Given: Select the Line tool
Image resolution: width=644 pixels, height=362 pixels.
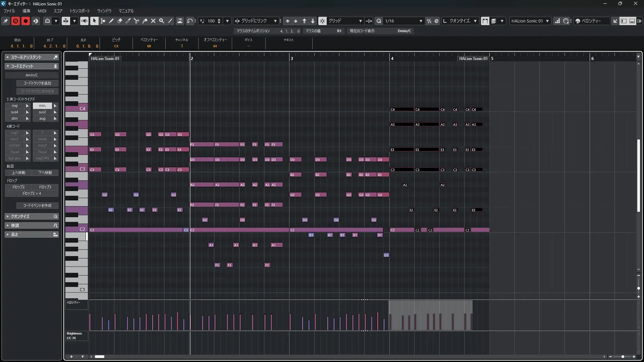Looking at the screenshot, I should (x=170, y=21).
